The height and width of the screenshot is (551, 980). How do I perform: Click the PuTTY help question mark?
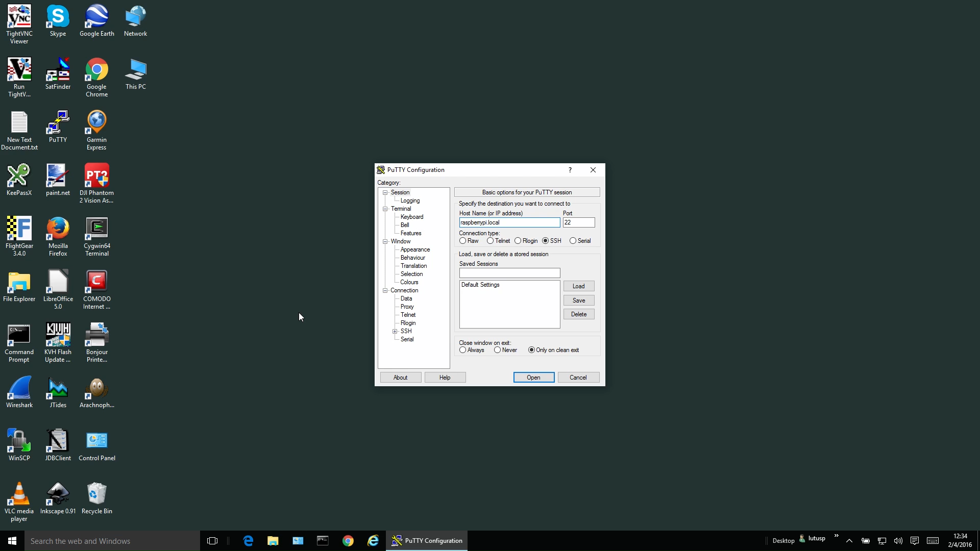tap(570, 170)
